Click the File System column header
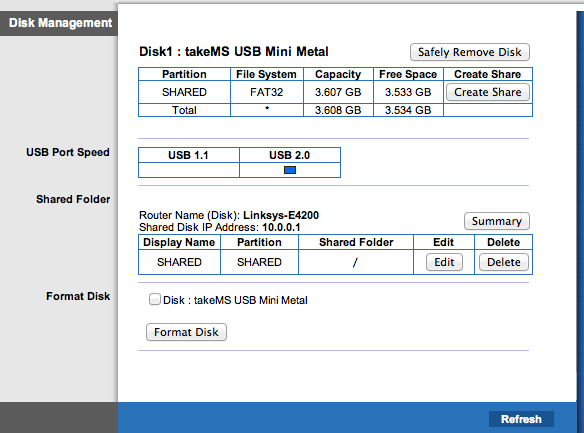 [x=266, y=74]
